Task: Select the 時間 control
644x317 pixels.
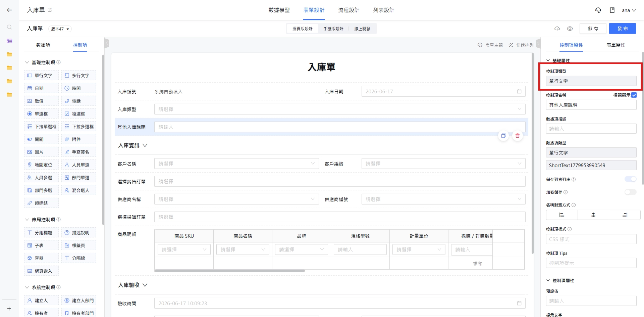Action: point(79,88)
